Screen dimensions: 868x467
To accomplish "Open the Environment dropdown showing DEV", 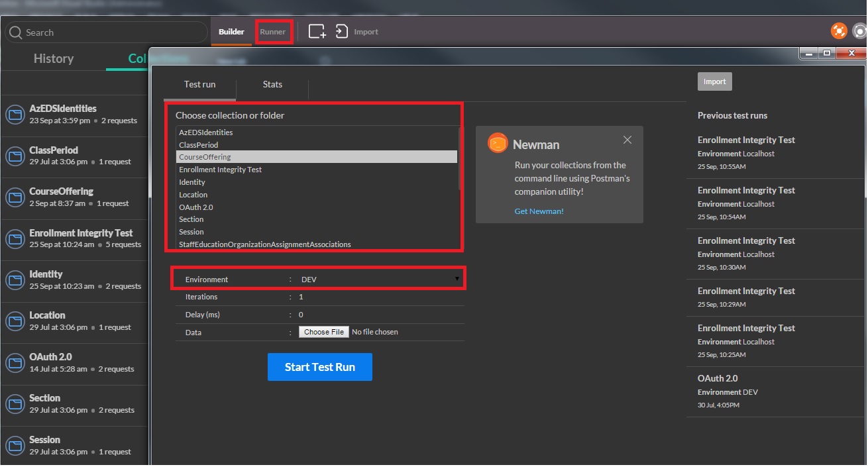I will click(x=380, y=280).
